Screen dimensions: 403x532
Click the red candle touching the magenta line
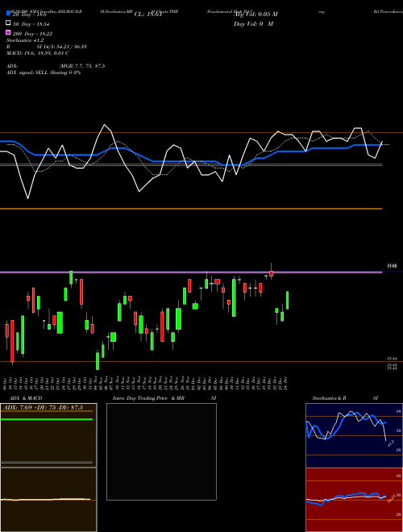click(271, 273)
